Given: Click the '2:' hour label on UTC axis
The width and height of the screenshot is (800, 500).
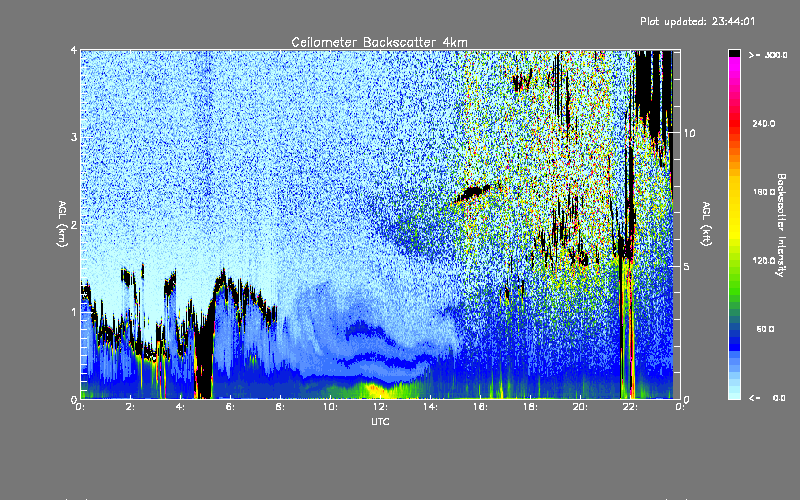Looking at the screenshot, I should tap(130, 407).
